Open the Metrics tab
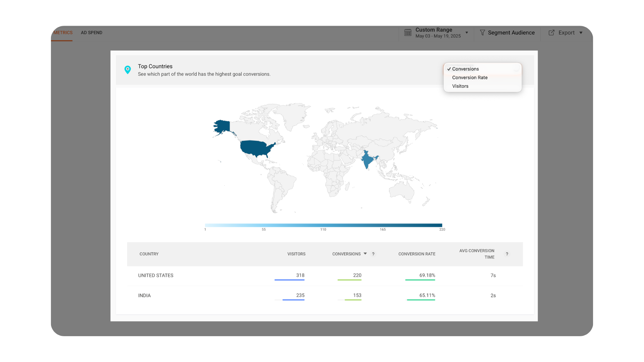This screenshot has height=362, width=644. (x=63, y=33)
